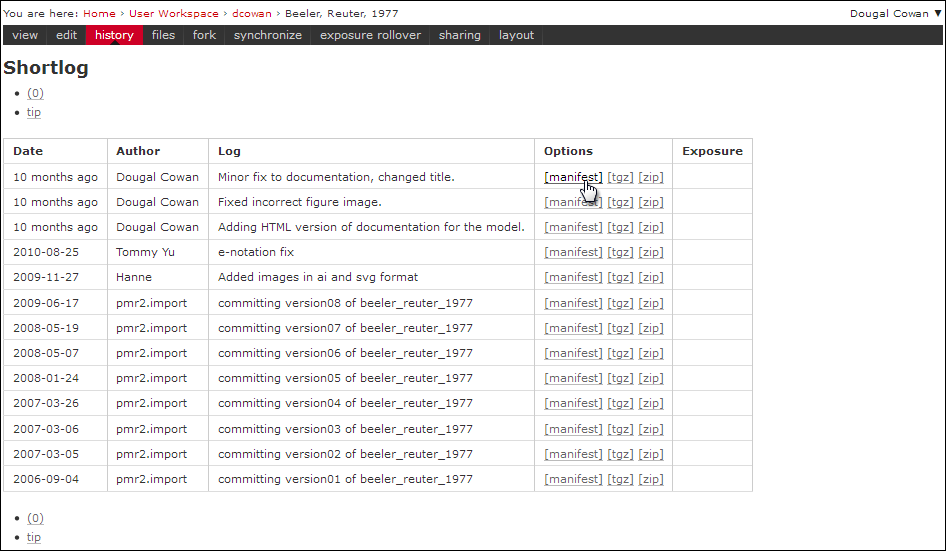This screenshot has height=551, width=946.
Task: Select the 'Tommy Yu' author cell
Action: pos(158,252)
